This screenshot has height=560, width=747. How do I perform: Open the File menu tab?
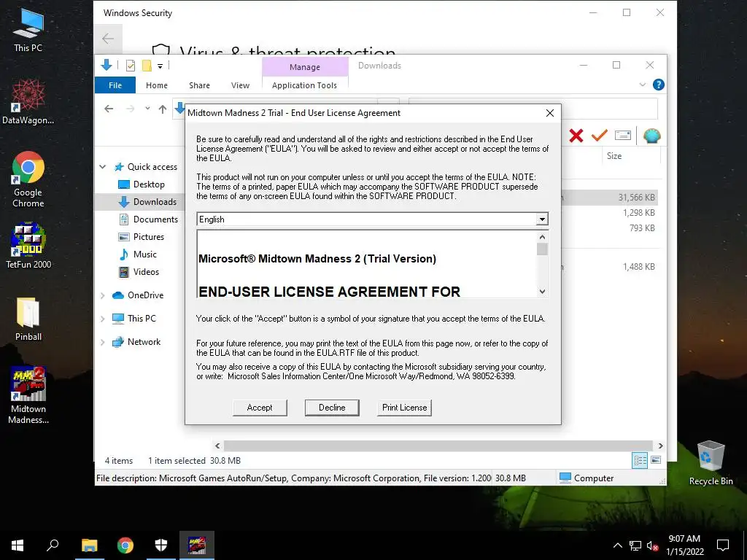(115, 85)
